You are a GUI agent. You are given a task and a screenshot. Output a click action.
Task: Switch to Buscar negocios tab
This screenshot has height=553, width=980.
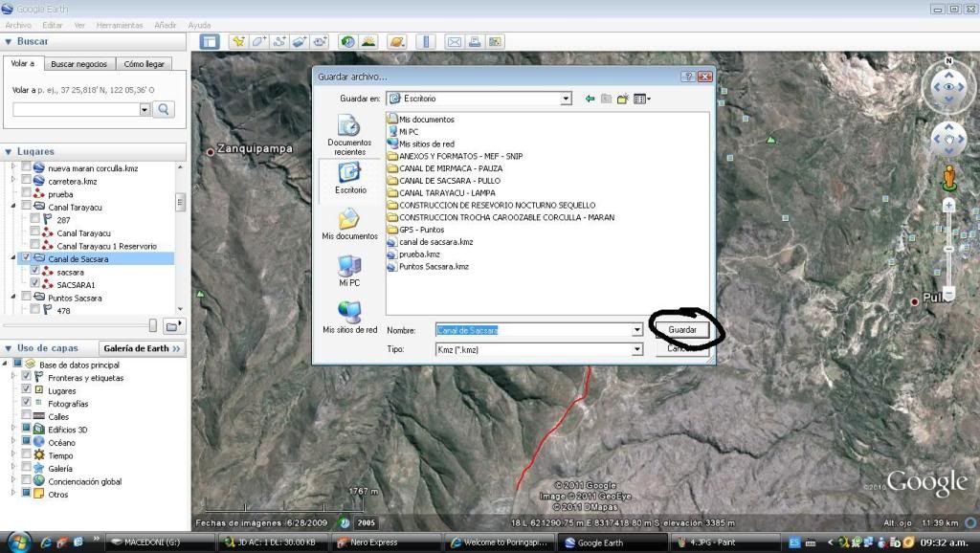(78, 64)
